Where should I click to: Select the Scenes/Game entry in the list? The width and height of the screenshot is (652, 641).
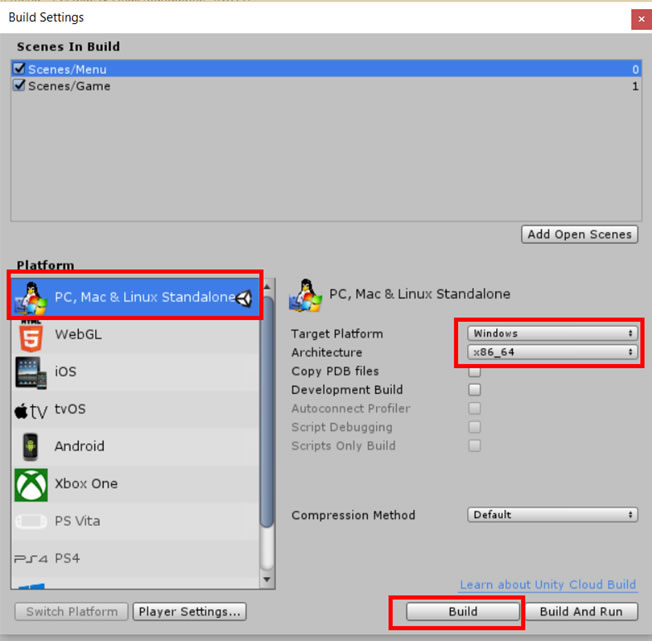pos(326,86)
